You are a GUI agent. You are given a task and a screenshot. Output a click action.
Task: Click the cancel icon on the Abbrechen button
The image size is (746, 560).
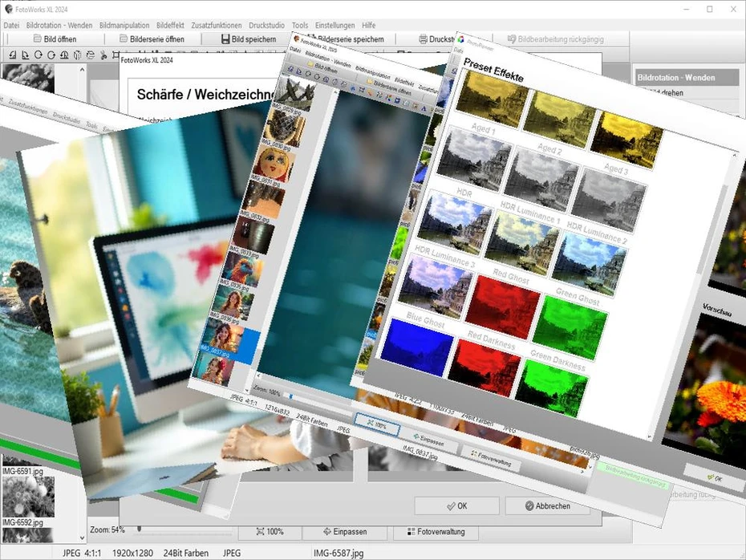530,506
